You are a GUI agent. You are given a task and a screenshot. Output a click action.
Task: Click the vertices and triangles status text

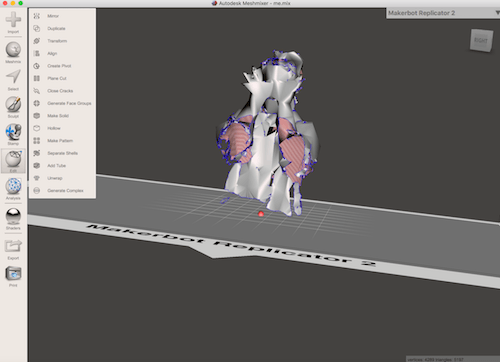(435, 359)
